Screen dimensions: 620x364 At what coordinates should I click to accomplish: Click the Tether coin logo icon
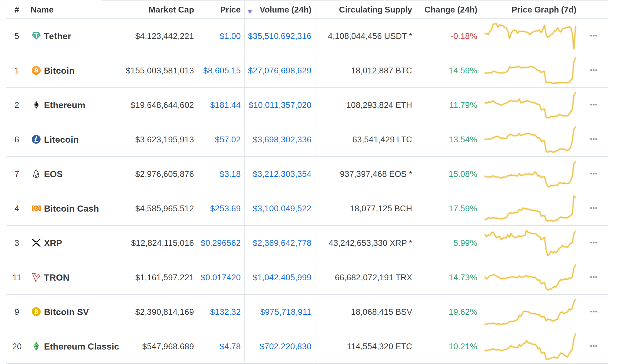coord(36,36)
